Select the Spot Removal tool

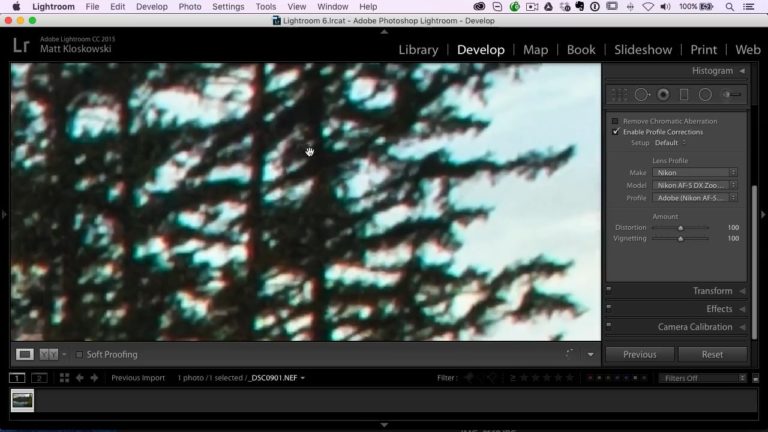(642, 95)
